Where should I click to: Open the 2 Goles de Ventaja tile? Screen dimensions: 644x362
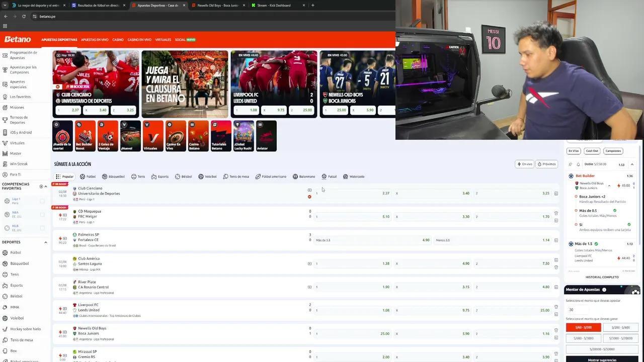[x=108, y=136]
